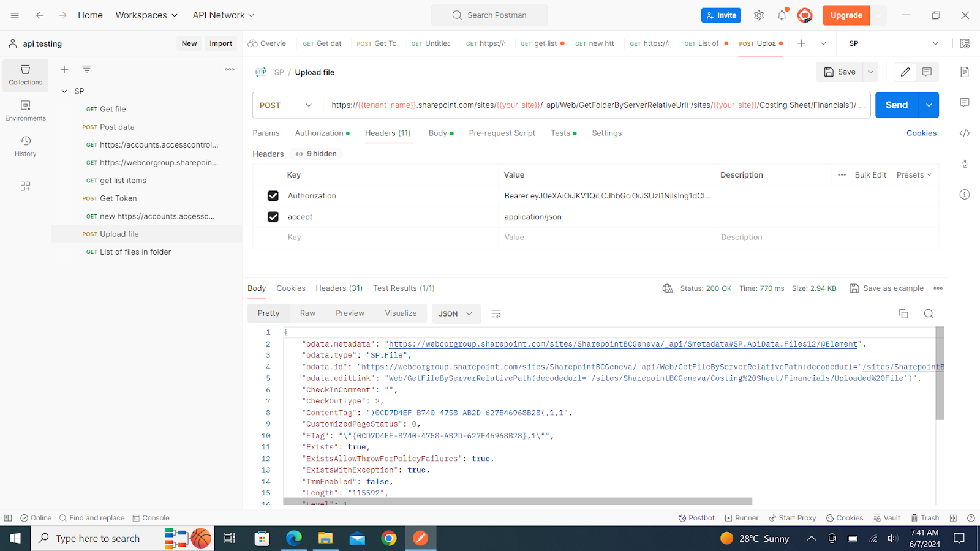This screenshot has width=980, height=551.
Task: Show the 9 hidden headers
Action: [316, 154]
